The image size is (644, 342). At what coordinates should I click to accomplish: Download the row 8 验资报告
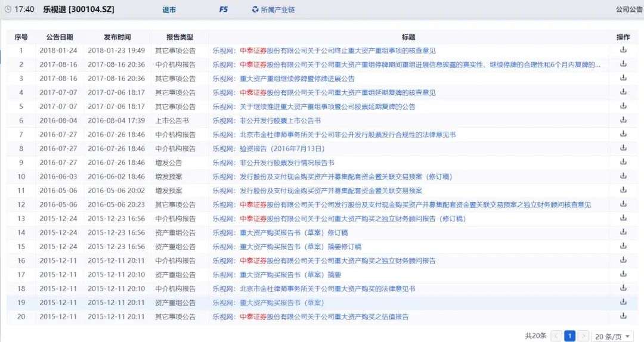point(623,148)
